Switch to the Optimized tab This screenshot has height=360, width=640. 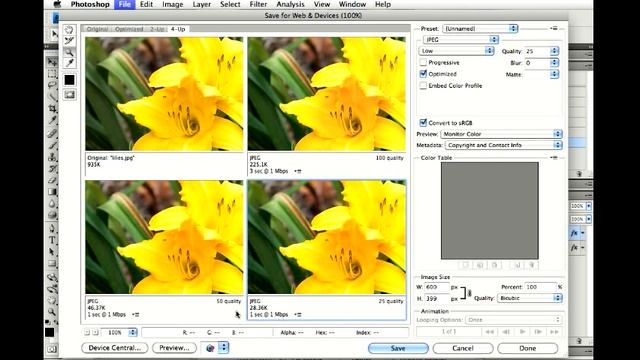pyautogui.click(x=129, y=29)
